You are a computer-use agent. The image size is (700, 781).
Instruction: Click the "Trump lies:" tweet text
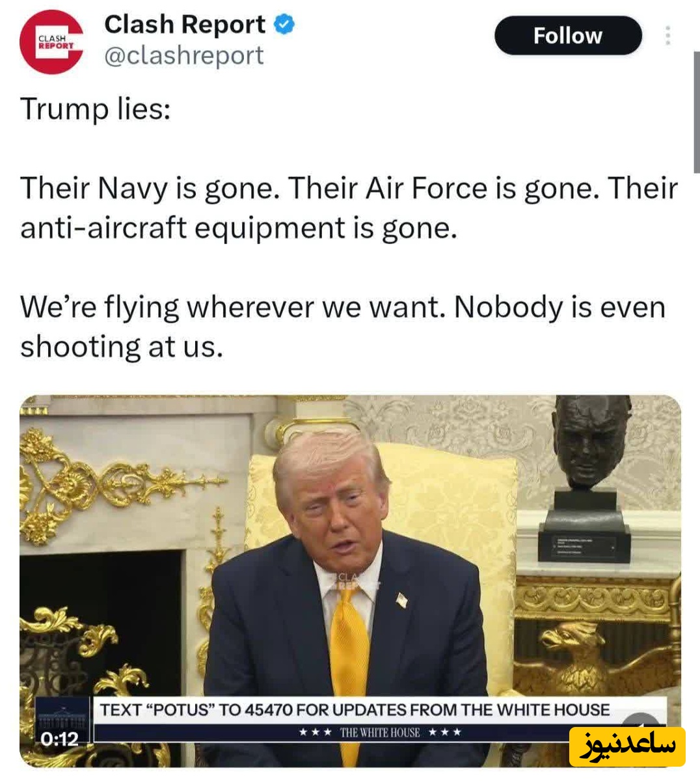coord(96,109)
